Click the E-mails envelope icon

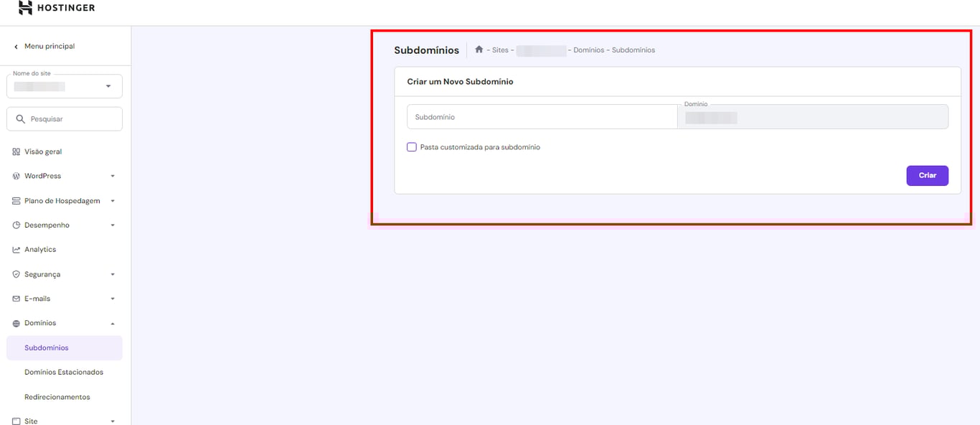point(15,299)
